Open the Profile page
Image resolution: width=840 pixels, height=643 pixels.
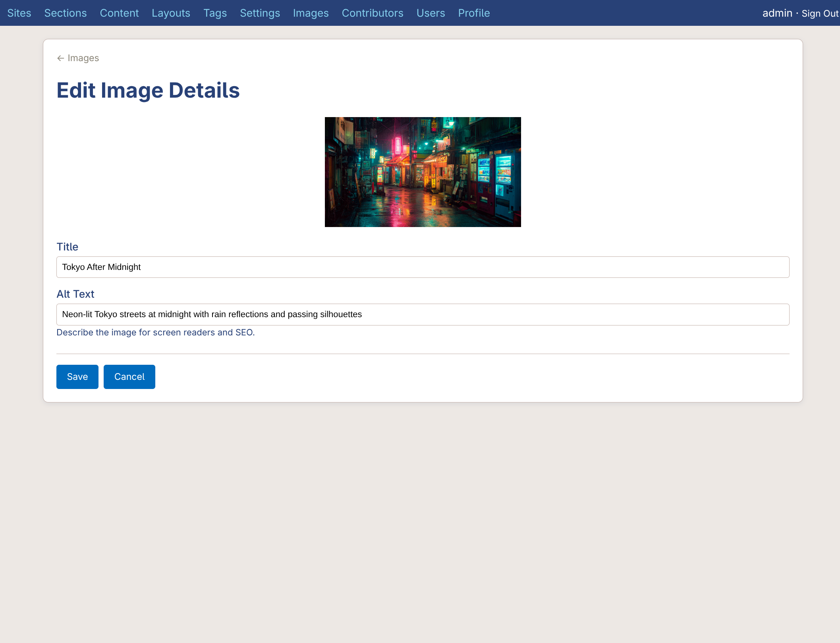pyautogui.click(x=474, y=13)
